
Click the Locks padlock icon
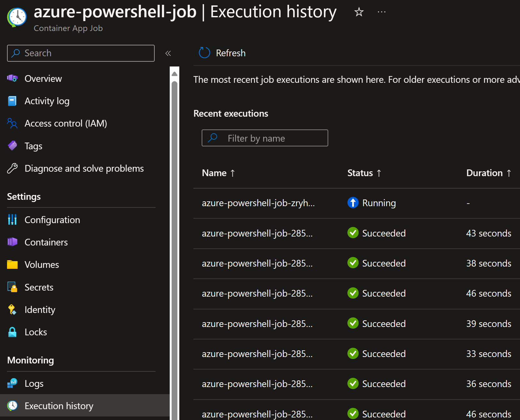[x=12, y=332]
